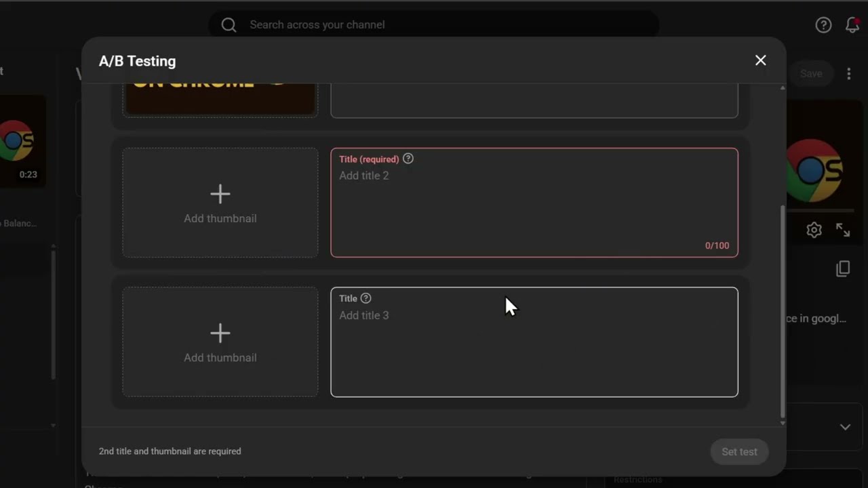The width and height of the screenshot is (868, 488).
Task: Click help icon beside Title (required)
Action: pos(408,159)
